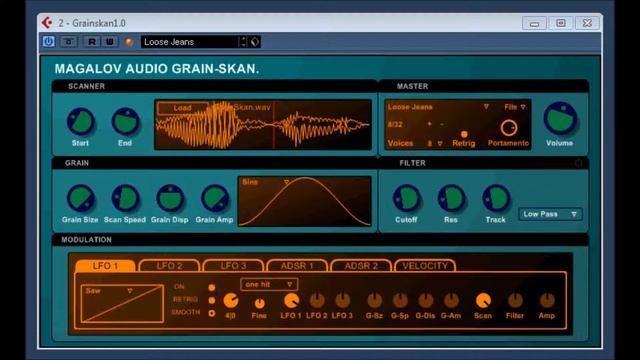Adjust the LFO 2 modulation amount knob

[x=317, y=301]
